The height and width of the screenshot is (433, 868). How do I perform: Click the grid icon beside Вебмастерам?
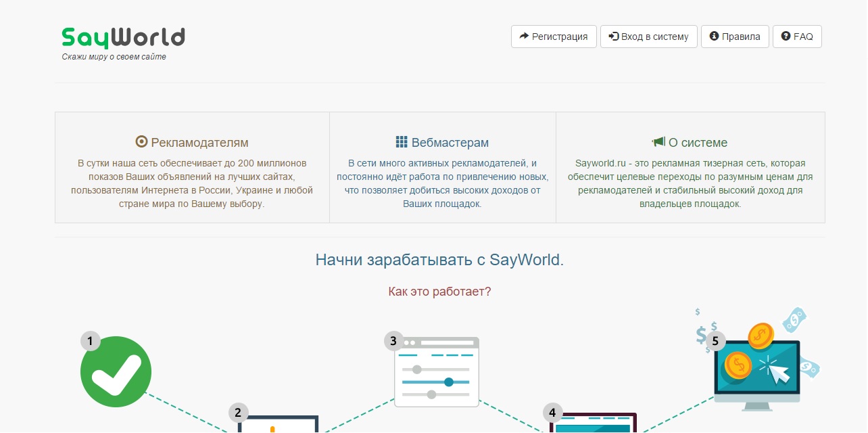402,142
